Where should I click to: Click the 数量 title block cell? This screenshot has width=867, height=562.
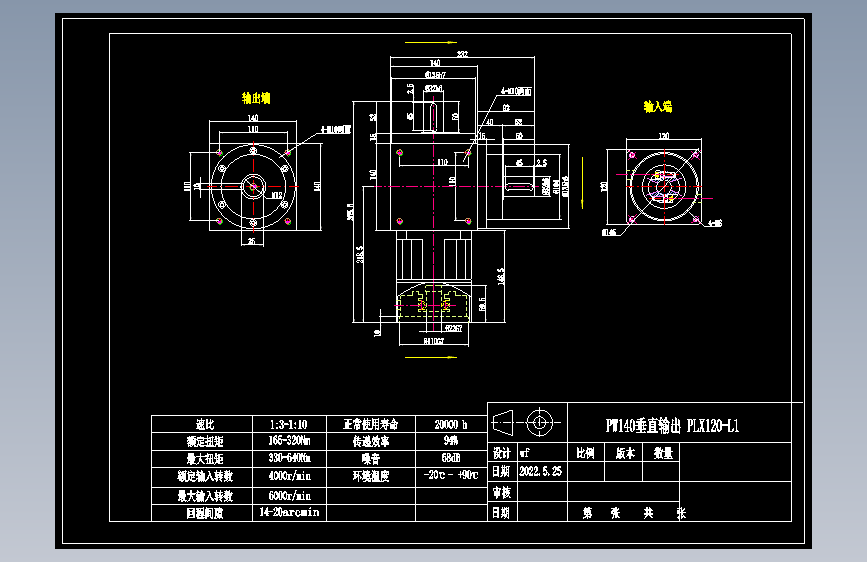click(x=663, y=453)
